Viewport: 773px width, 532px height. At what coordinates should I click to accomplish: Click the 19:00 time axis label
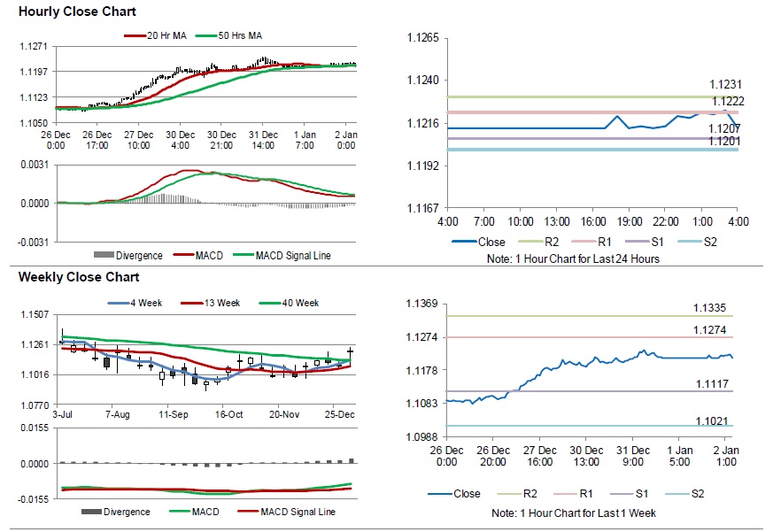(630, 222)
